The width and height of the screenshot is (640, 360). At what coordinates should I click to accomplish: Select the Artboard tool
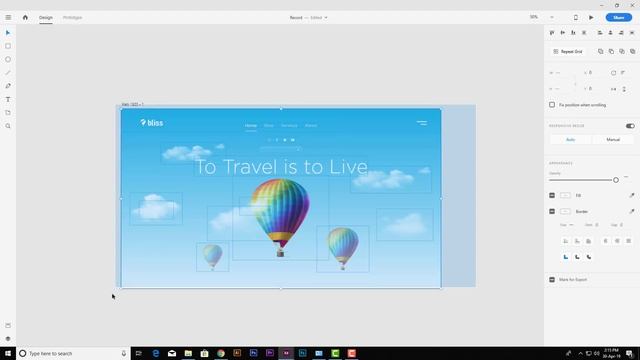pyautogui.click(x=8, y=113)
